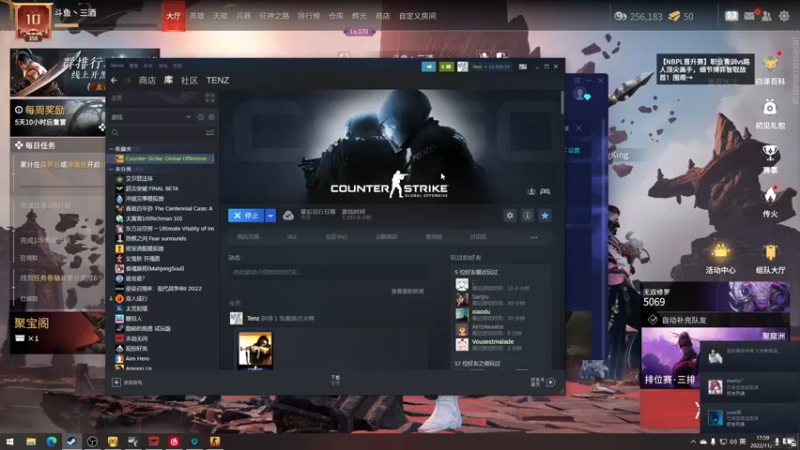Open the 社区中心 game tab
The height and width of the screenshot is (450, 800).
click(336, 237)
